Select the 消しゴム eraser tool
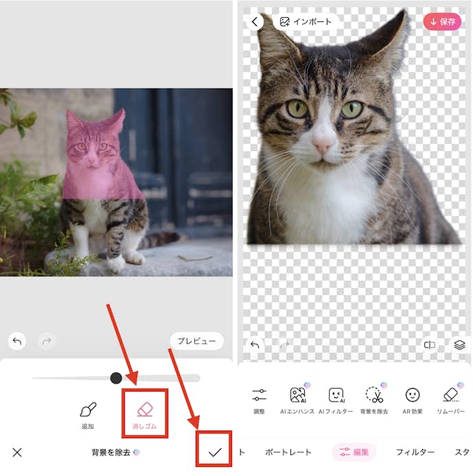Image resolution: width=473 pixels, height=476 pixels. click(x=145, y=415)
